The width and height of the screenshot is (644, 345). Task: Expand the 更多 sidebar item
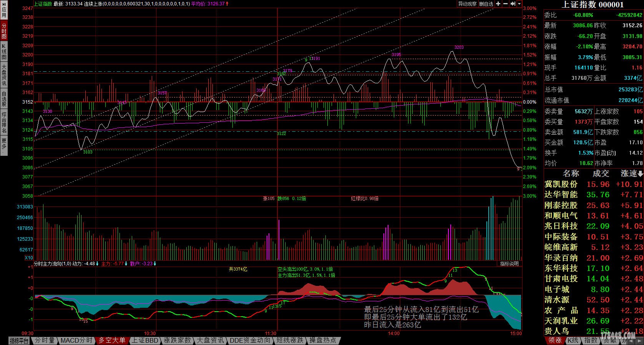click(x=4, y=146)
